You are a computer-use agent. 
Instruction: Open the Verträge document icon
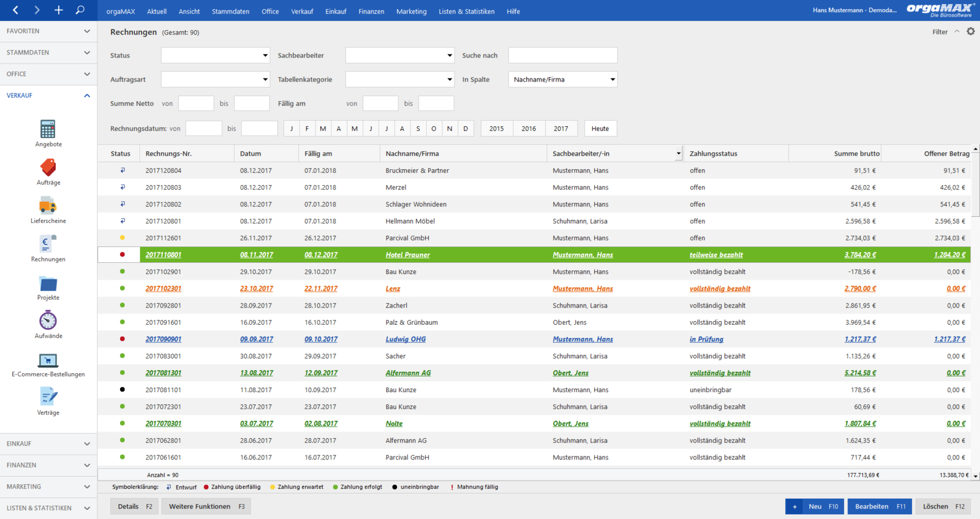[x=48, y=396]
